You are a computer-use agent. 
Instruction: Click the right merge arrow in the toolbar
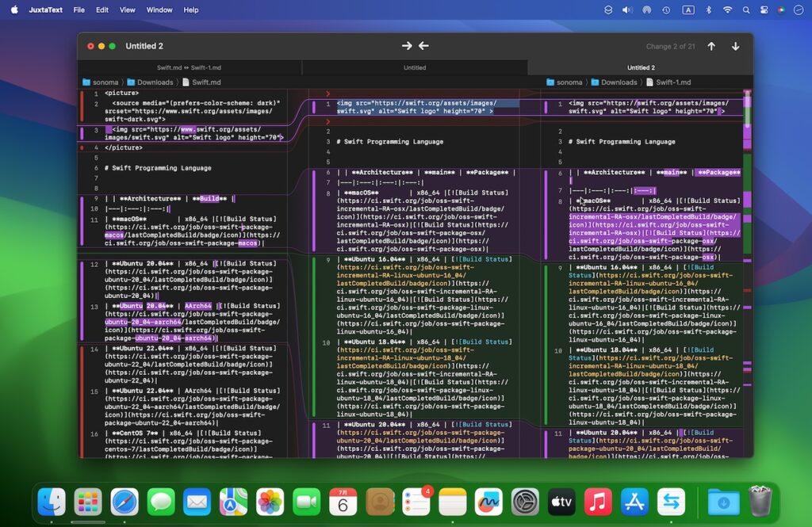click(x=408, y=45)
